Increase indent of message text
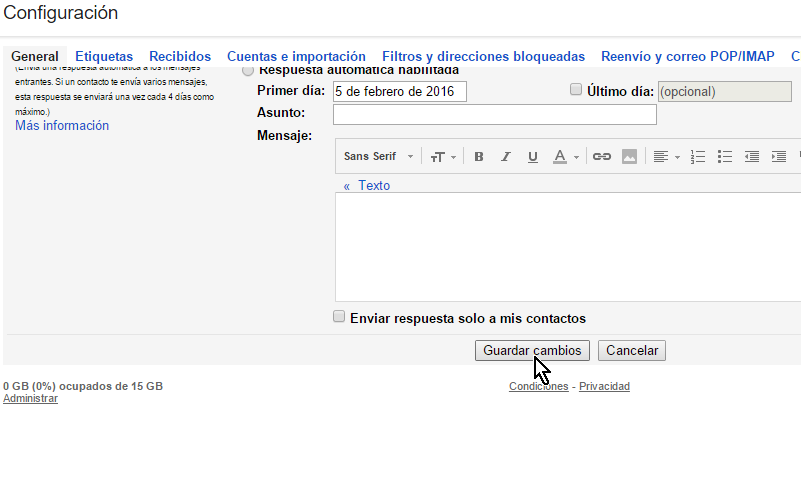Viewport: 801px width, 494px height. 779,157
